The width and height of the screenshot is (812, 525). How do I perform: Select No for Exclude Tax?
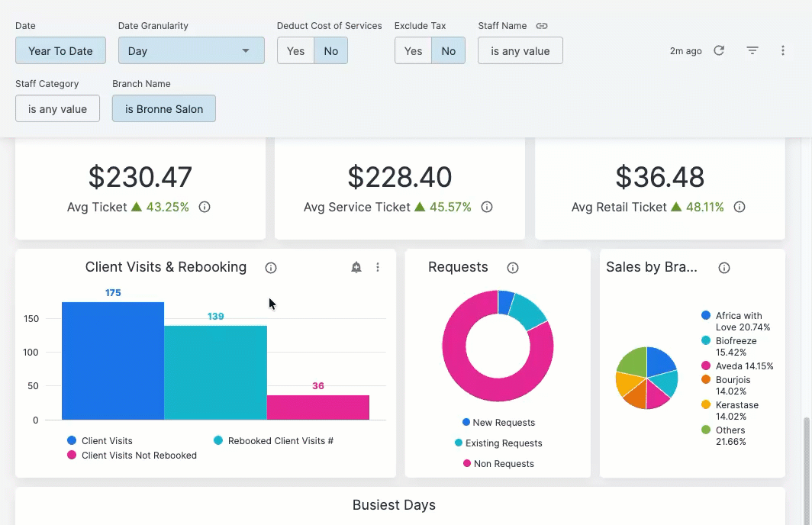pyautogui.click(x=449, y=51)
